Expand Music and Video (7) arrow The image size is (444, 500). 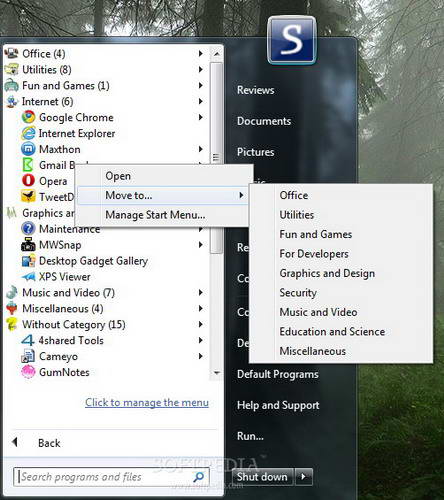coord(201,292)
